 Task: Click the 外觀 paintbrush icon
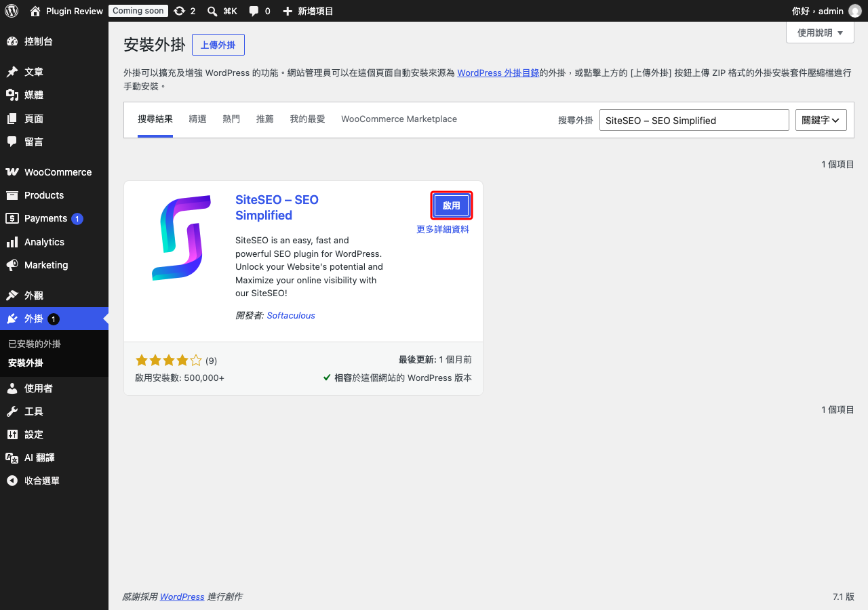coord(12,296)
